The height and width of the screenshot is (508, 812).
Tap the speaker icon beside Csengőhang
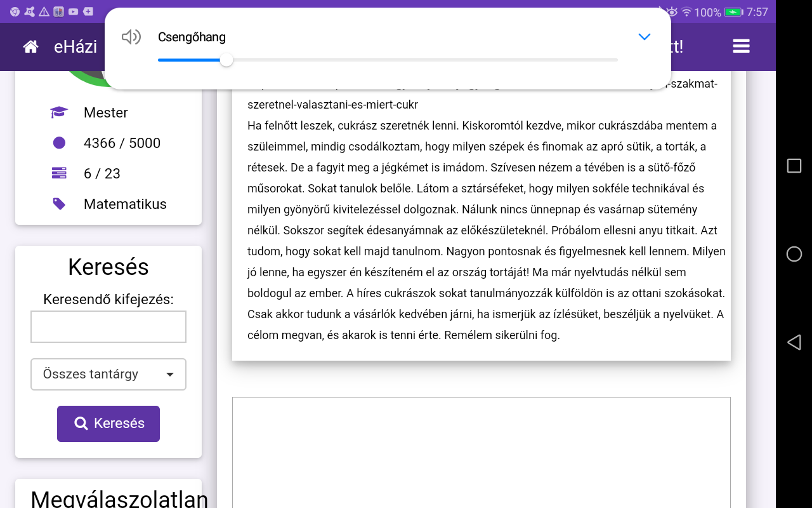(131, 37)
